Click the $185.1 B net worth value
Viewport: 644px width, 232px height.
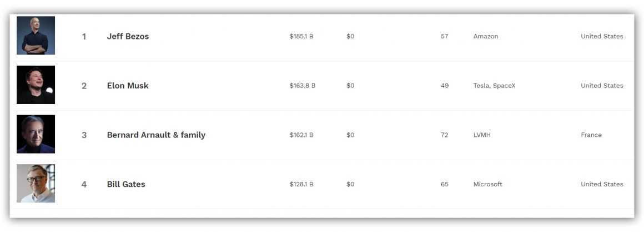pyautogui.click(x=301, y=37)
